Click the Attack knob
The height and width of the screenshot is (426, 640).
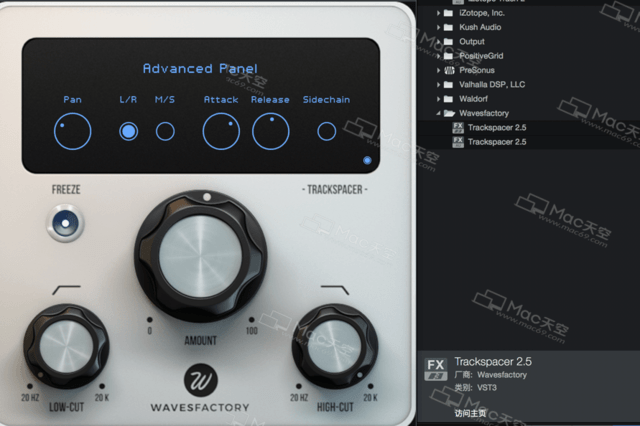pos(221,131)
